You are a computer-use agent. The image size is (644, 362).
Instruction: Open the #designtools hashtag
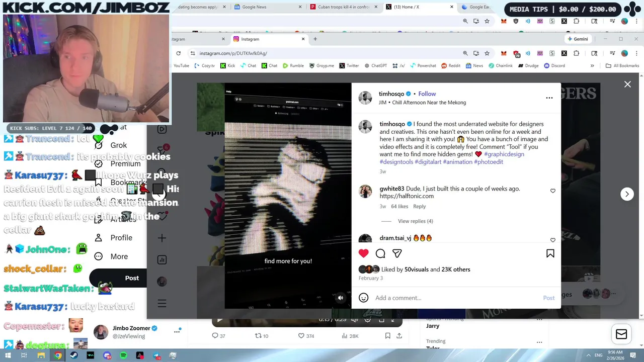396,162
